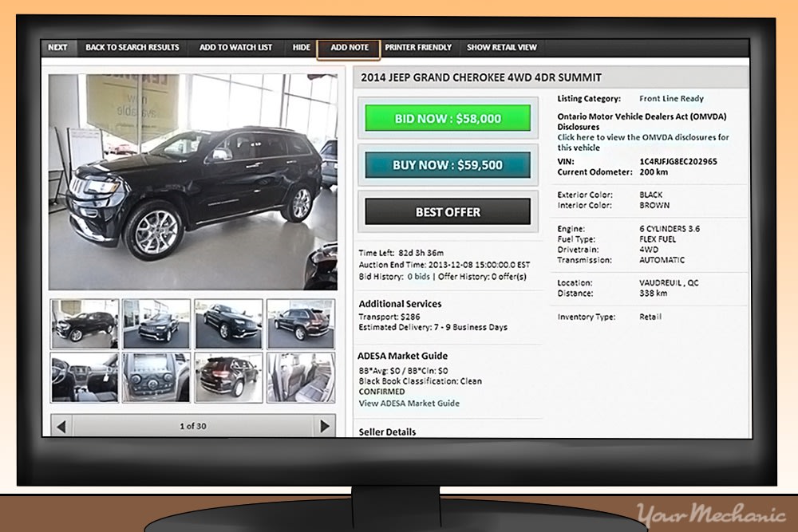Click the VIN 1C4RJFJG8EC202965
798x532 pixels.
click(x=678, y=161)
